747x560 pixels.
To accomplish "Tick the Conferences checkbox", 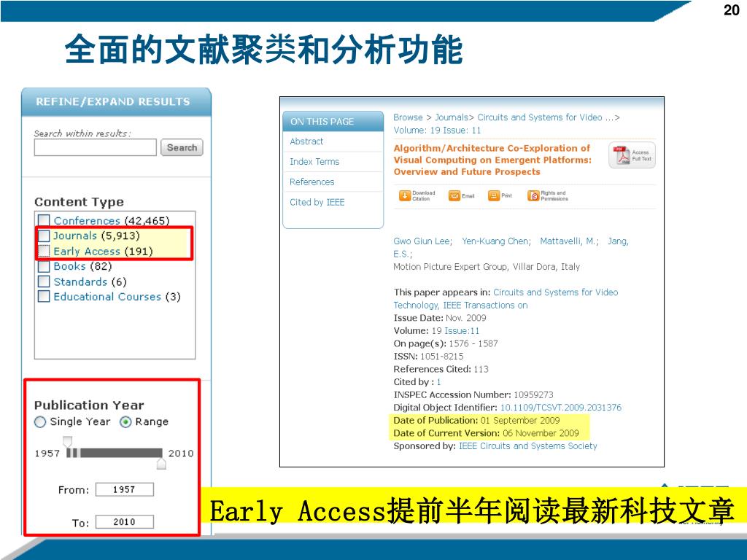I will pyautogui.click(x=44, y=220).
